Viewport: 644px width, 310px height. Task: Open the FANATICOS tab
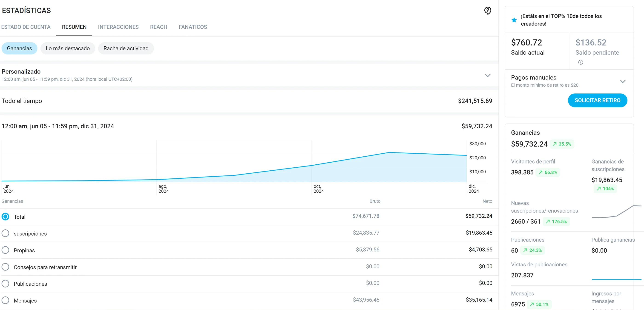pos(193,27)
